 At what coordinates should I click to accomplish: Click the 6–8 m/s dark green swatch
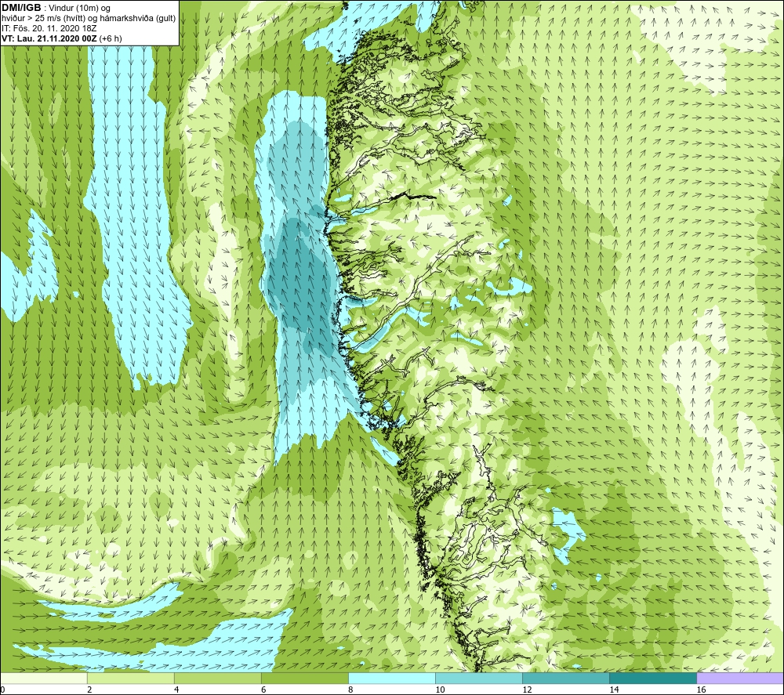point(304,679)
